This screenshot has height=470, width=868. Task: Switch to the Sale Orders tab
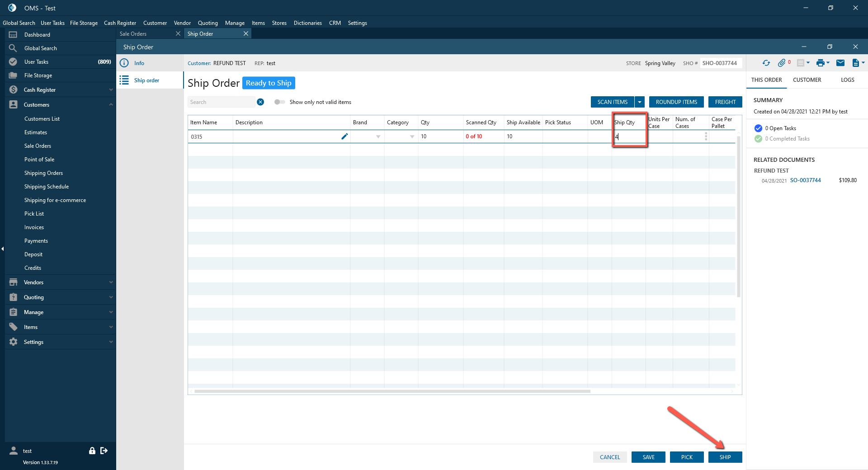coord(133,34)
